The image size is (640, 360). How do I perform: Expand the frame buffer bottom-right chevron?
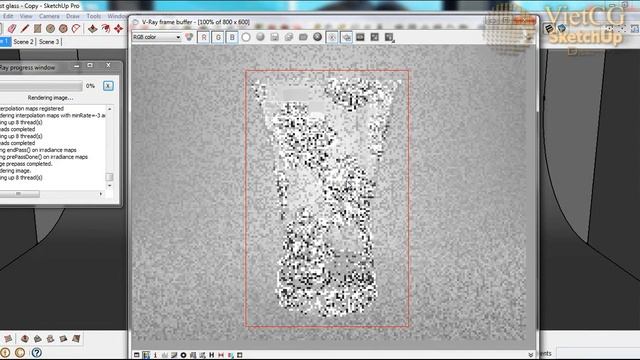[530, 355]
